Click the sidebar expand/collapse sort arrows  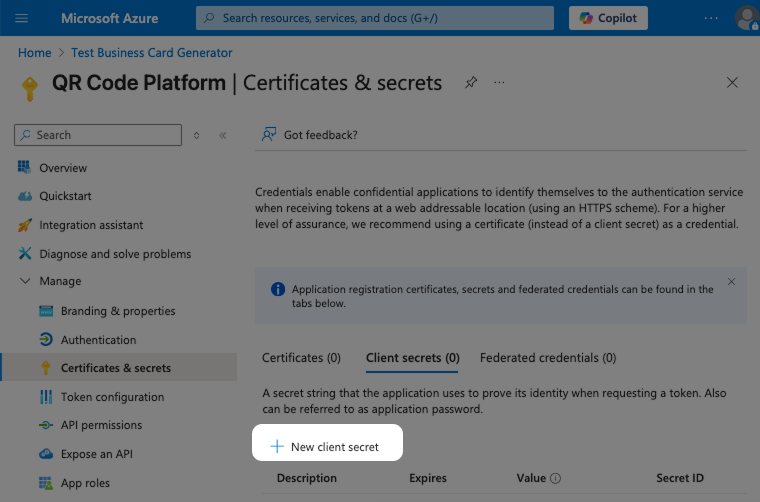click(x=196, y=135)
